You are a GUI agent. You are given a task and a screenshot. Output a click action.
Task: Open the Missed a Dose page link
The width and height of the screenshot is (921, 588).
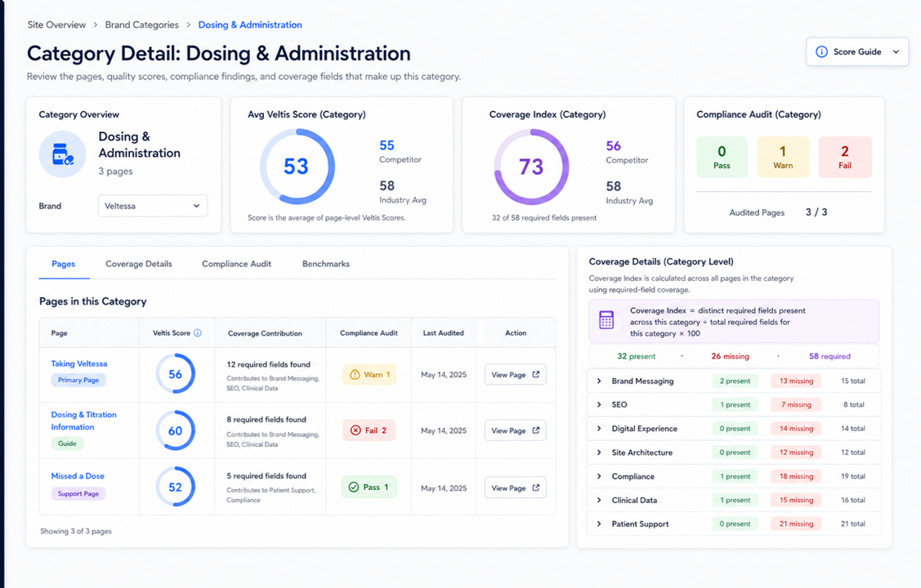(78, 476)
